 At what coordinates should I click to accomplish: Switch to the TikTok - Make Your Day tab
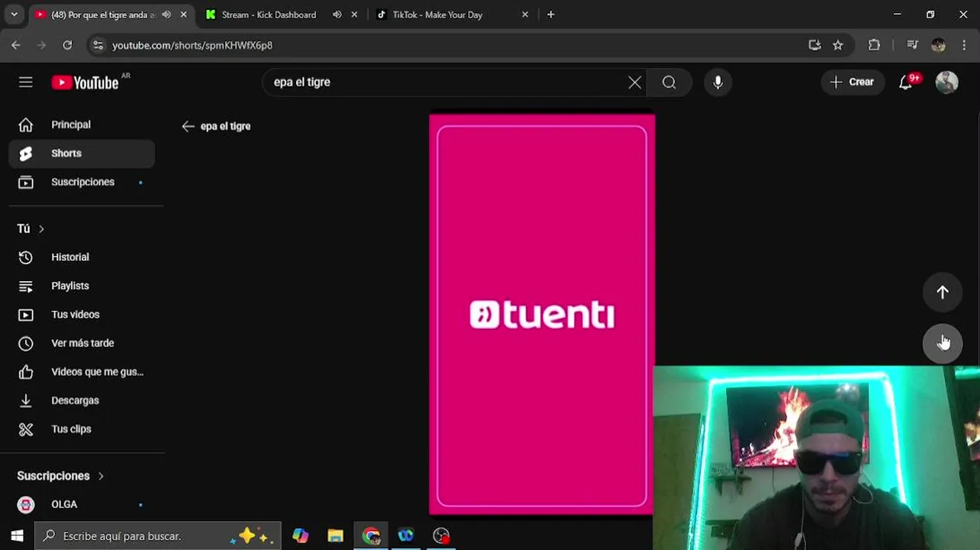437,15
